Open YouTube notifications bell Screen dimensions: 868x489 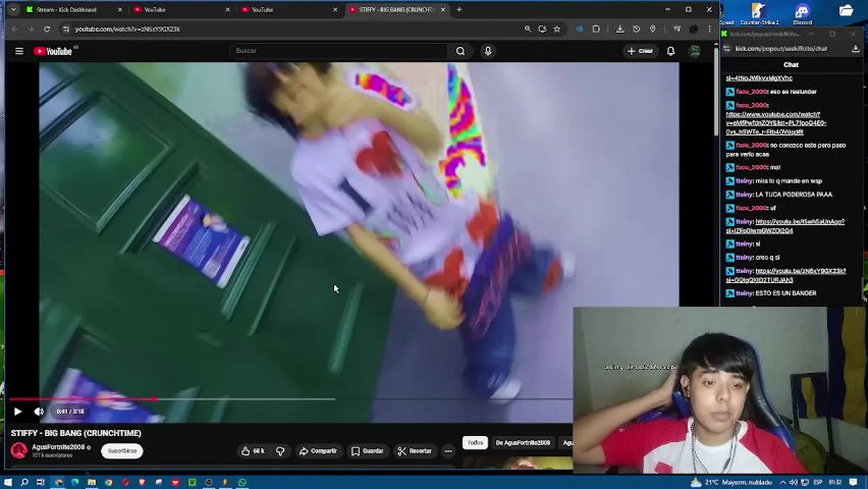[x=670, y=51]
